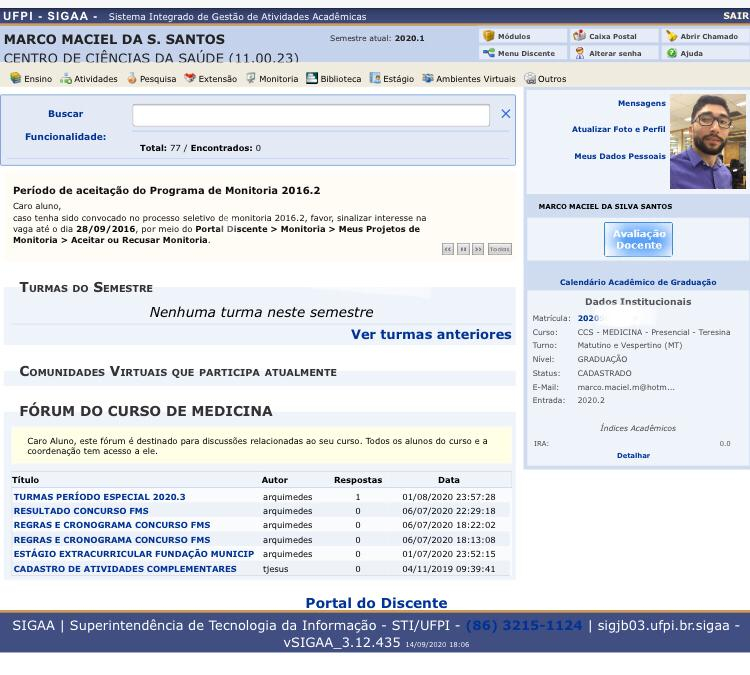
Task: Click the footer phone number (86) 3215-1124
Action: pyautogui.click(x=524, y=625)
